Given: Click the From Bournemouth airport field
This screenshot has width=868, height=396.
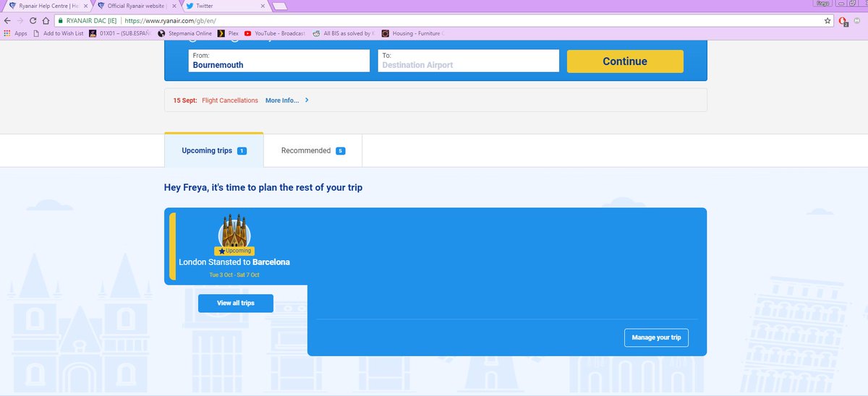Looking at the screenshot, I should [x=278, y=61].
